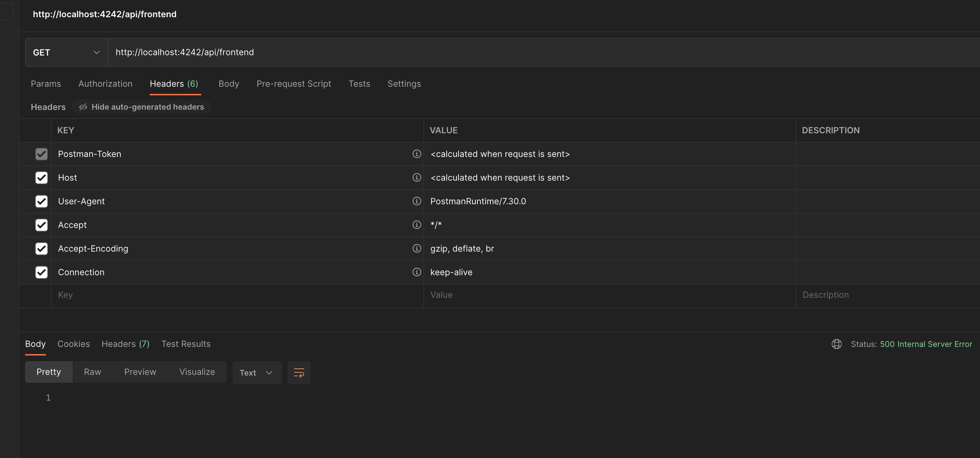Click the new header Value field
Image resolution: width=980 pixels, height=458 pixels.
pos(610,295)
